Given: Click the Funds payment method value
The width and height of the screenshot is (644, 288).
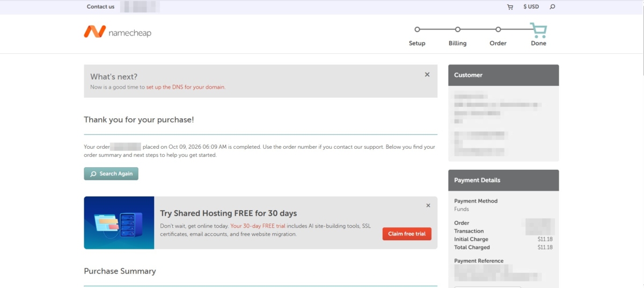Looking at the screenshot, I should tap(462, 209).
